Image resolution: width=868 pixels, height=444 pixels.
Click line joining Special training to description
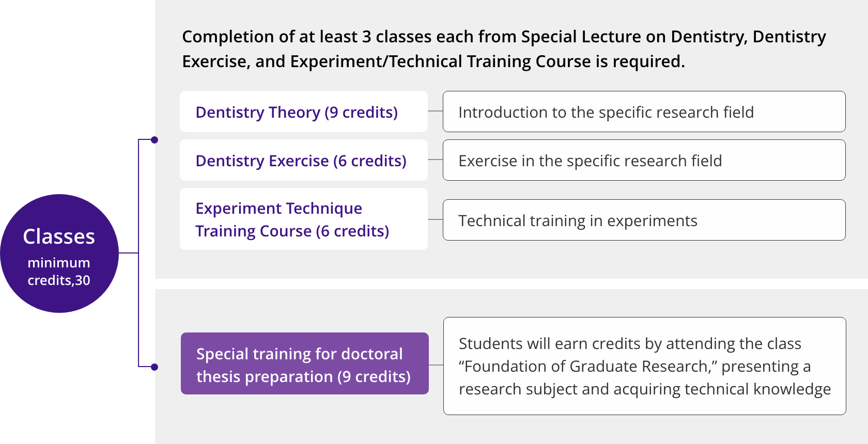click(x=436, y=365)
